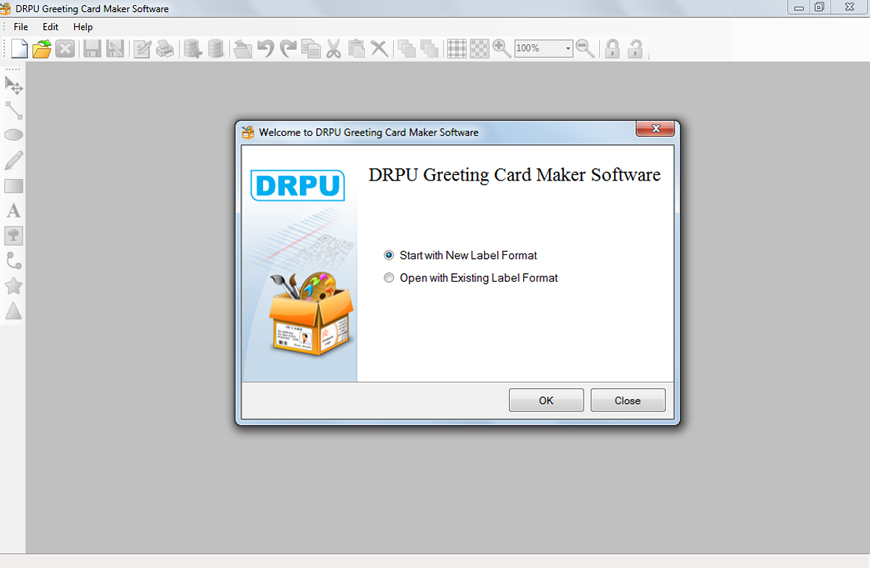Click the Close button in dialog

pyautogui.click(x=628, y=400)
